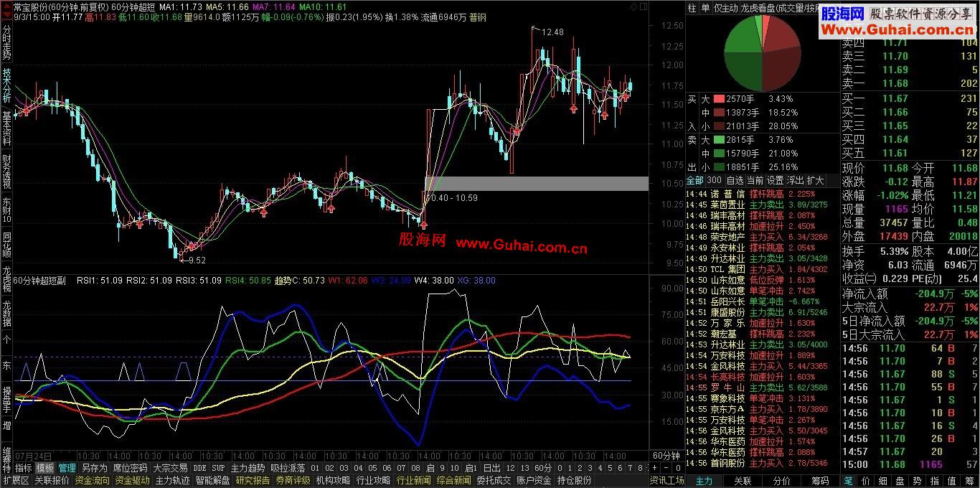Toggle the 单 option above the pie chart

click(x=705, y=8)
